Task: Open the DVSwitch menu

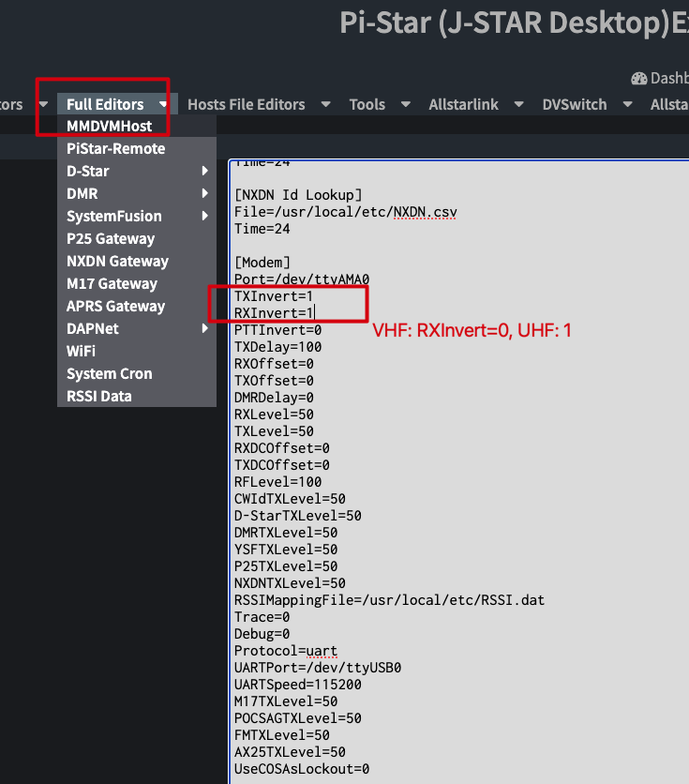Action: pyautogui.click(x=575, y=104)
